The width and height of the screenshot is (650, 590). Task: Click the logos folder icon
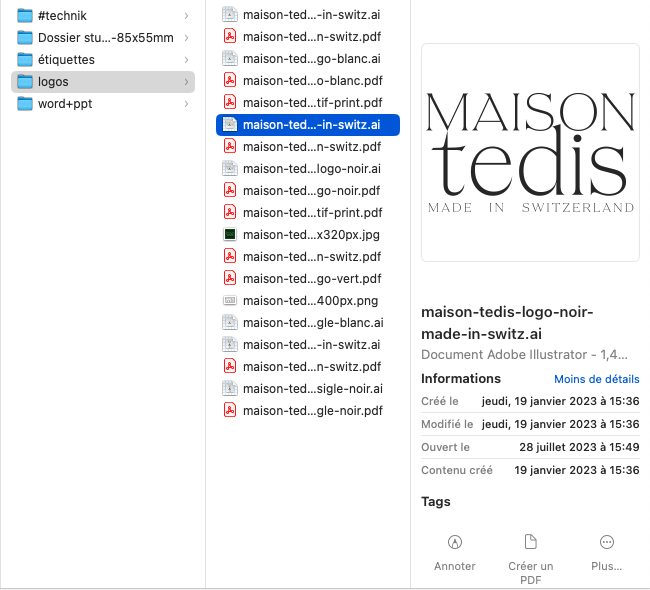point(25,82)
